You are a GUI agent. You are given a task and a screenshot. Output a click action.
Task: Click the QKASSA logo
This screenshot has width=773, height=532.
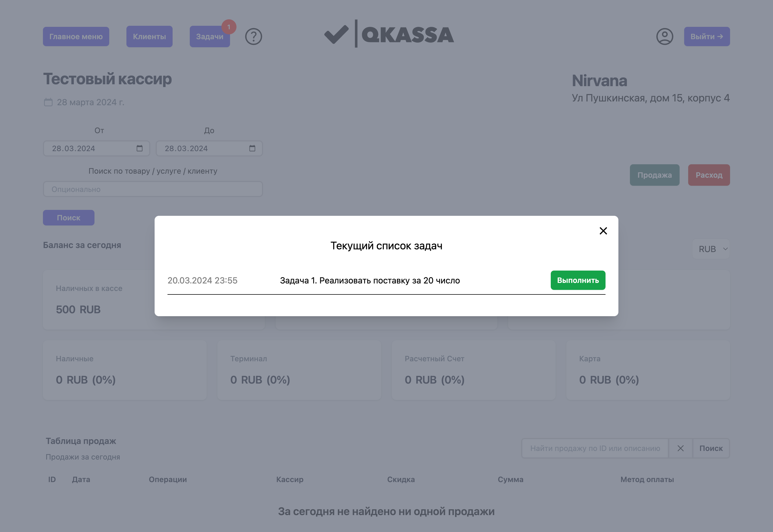click(389, 34)
